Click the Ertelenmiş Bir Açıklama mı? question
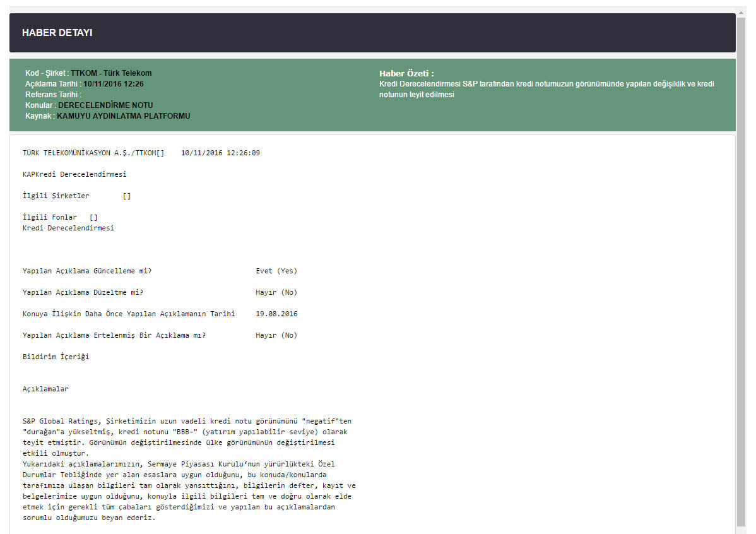756x534 pixels. click(114, 335)
